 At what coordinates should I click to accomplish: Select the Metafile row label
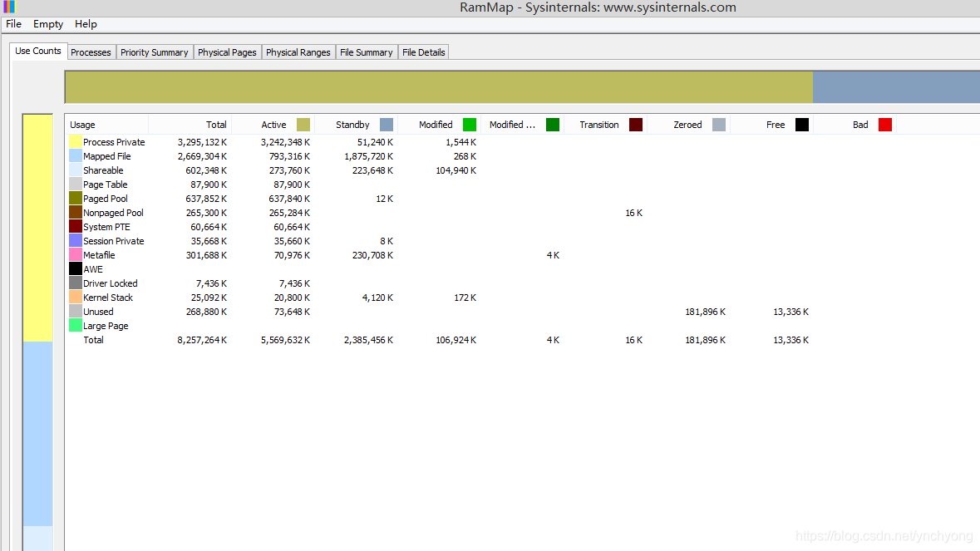click(x=99, y=255)
